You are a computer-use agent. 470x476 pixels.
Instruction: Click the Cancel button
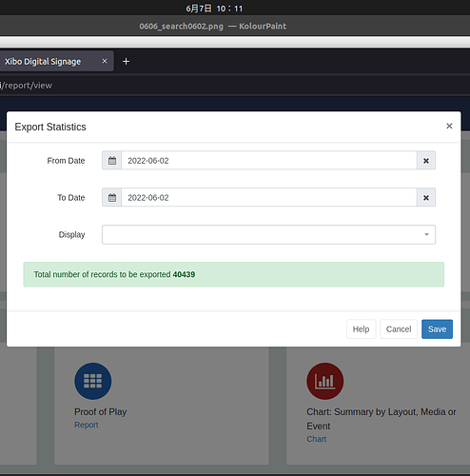[x=399, y=329]
